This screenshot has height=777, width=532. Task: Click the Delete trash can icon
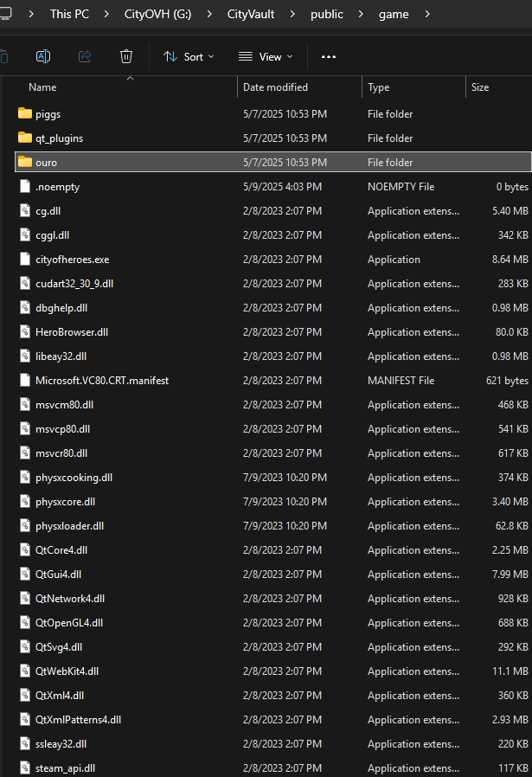(126, 56)
